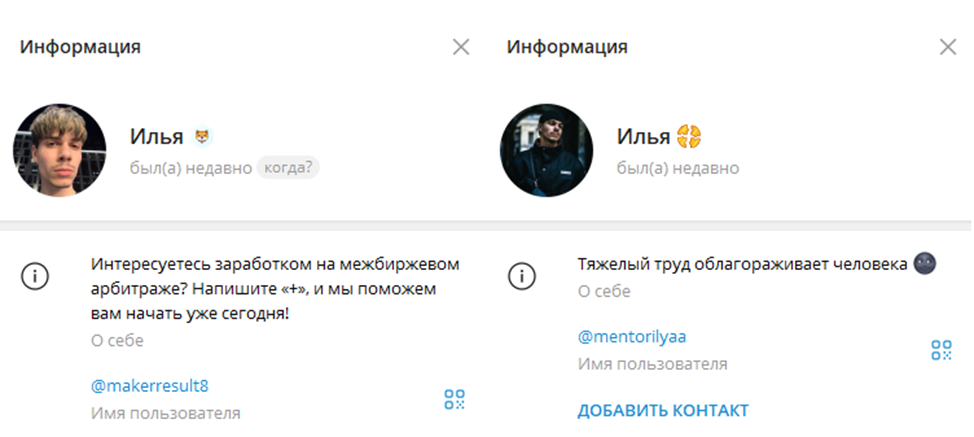Click the info icon beside the arbitrage bio

(34, 276)
